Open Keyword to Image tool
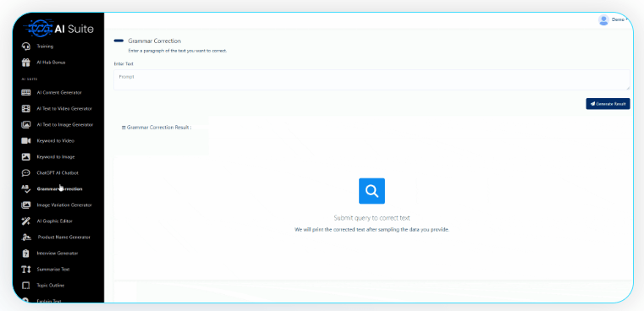The height and width of the screenshot is (311, 644). pyautogui.click(x=56, y=156)
